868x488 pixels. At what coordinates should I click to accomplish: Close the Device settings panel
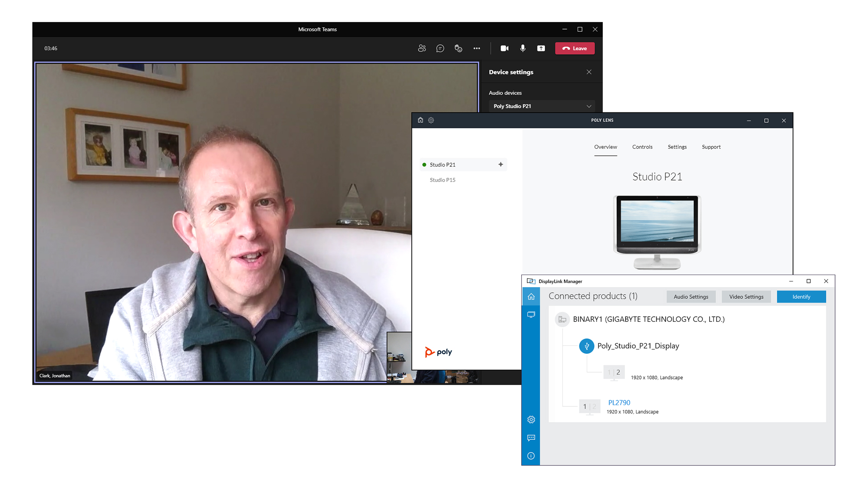click(x=589, y=72)
